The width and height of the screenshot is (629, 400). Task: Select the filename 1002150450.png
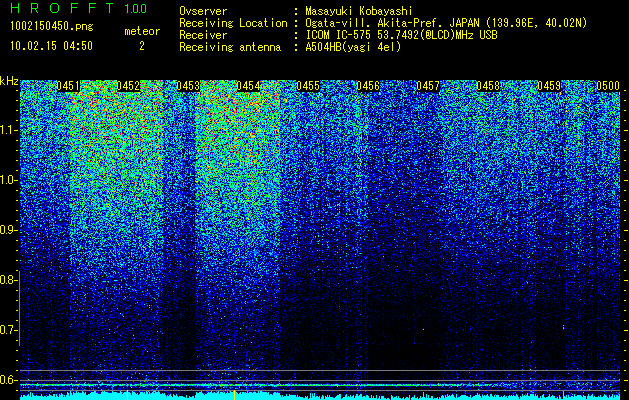(x=52, y=27)
